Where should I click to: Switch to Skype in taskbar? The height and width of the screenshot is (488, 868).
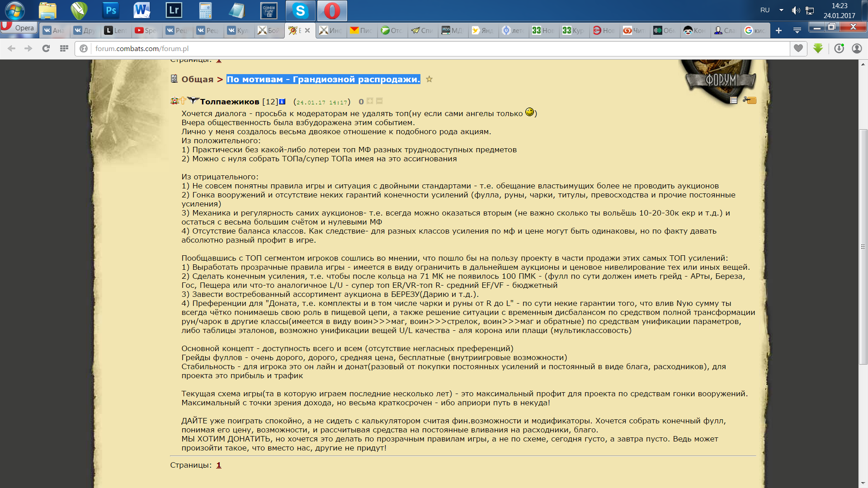(300, 10)
